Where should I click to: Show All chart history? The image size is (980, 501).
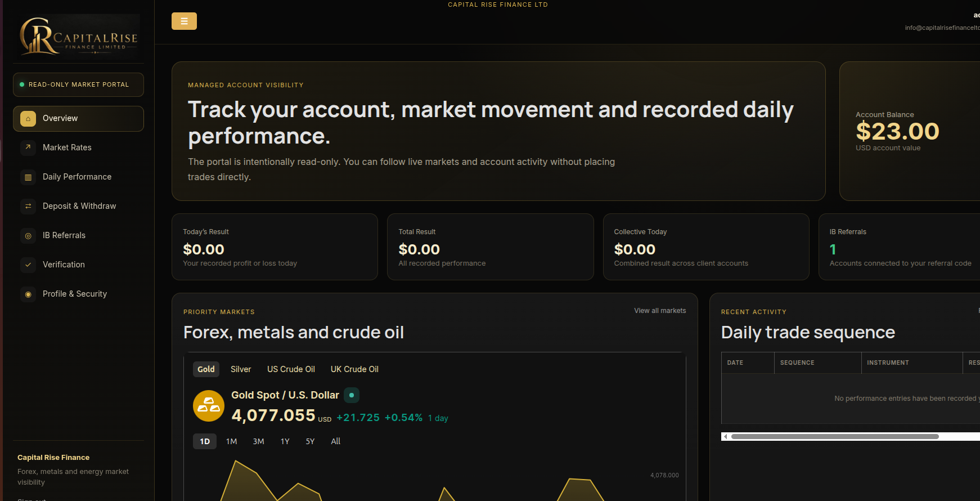(336, 441)
